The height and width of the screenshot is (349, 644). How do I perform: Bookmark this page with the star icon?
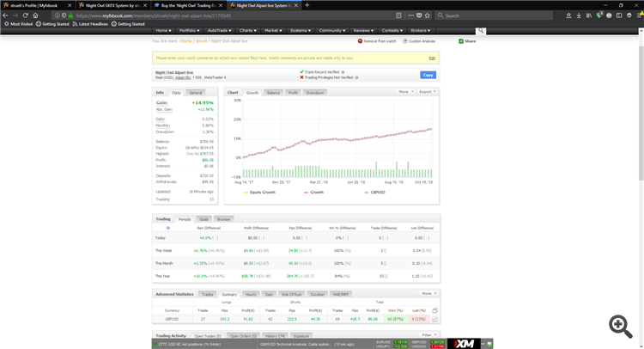(x=428, y=15)
